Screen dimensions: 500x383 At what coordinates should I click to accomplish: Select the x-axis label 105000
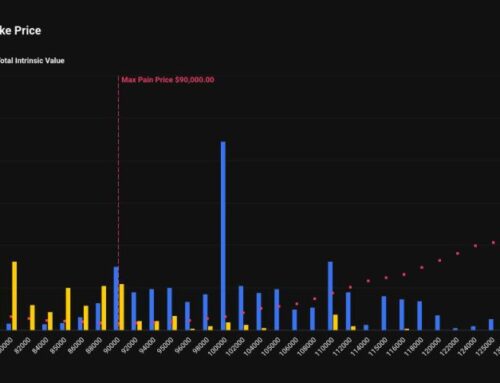click(271, 347)
